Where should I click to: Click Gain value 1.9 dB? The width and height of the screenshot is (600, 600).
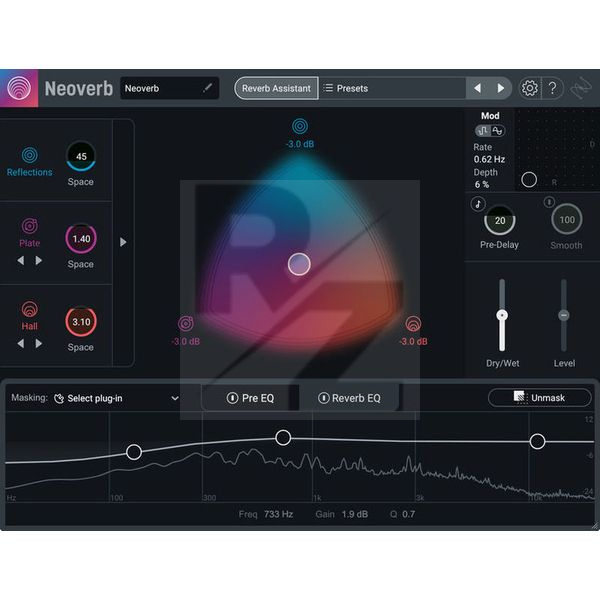tap(355, 514)
